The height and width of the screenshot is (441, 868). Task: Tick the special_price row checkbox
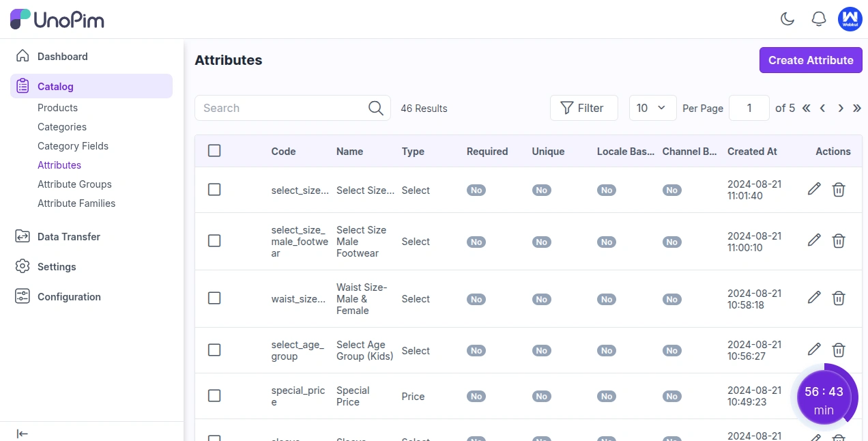(x=214, y=396)
